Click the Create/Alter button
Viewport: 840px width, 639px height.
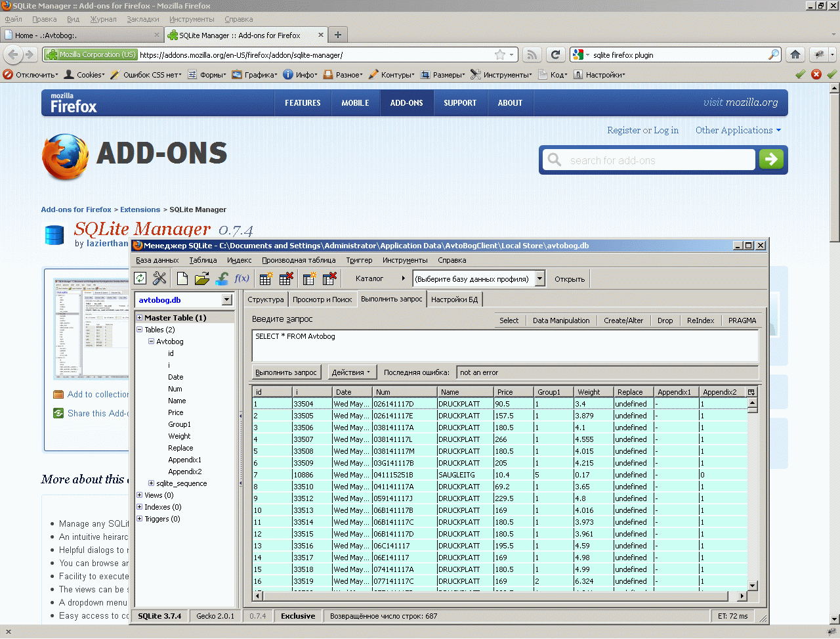[x=623, y=320]
